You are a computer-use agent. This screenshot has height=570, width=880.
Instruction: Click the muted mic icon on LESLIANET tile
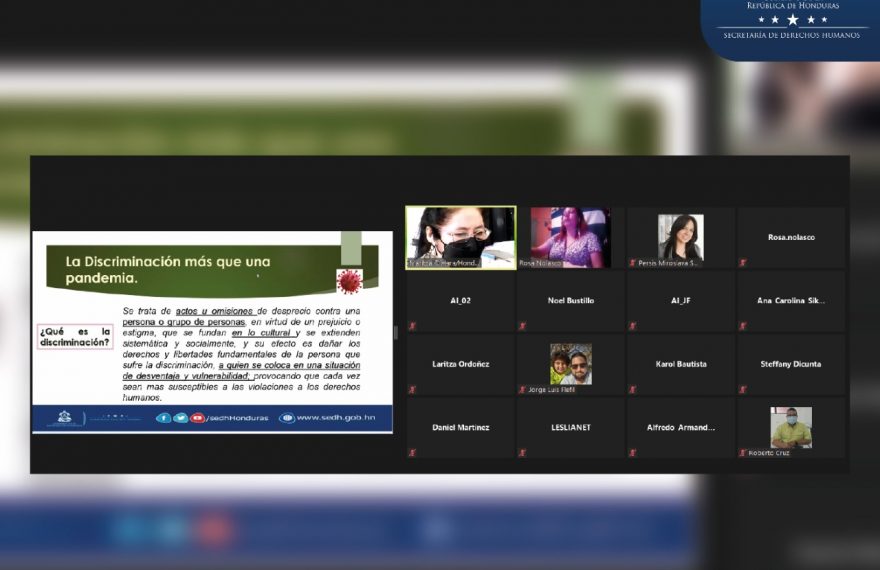(x=522, y=453)
